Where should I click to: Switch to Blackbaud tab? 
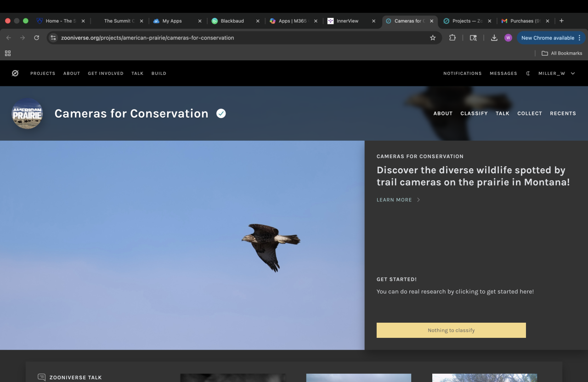(232, 21)
